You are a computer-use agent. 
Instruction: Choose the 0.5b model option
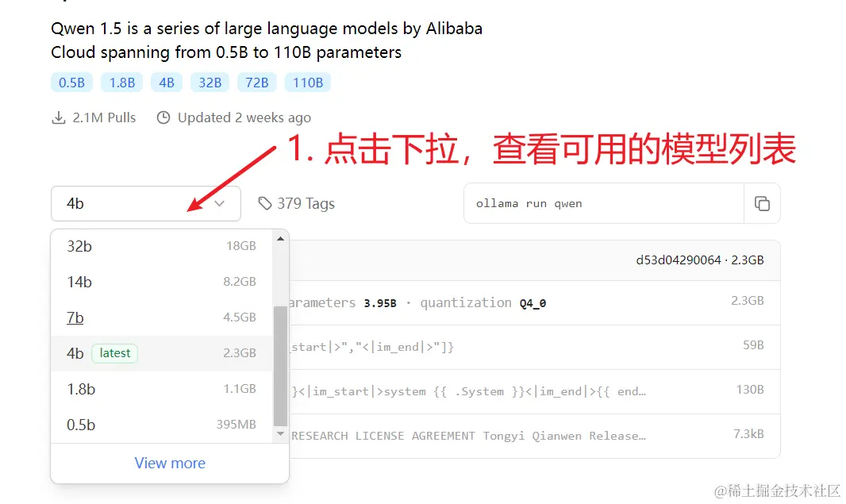(x=161, y=424)
